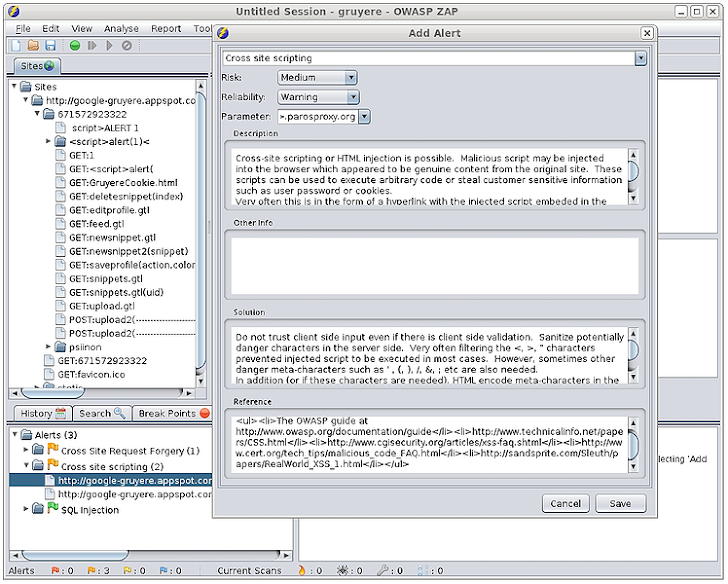Screen dimensions: 728x584
Task: Expand the SQL Injection alert group
Action: click(x=26, y=509)
